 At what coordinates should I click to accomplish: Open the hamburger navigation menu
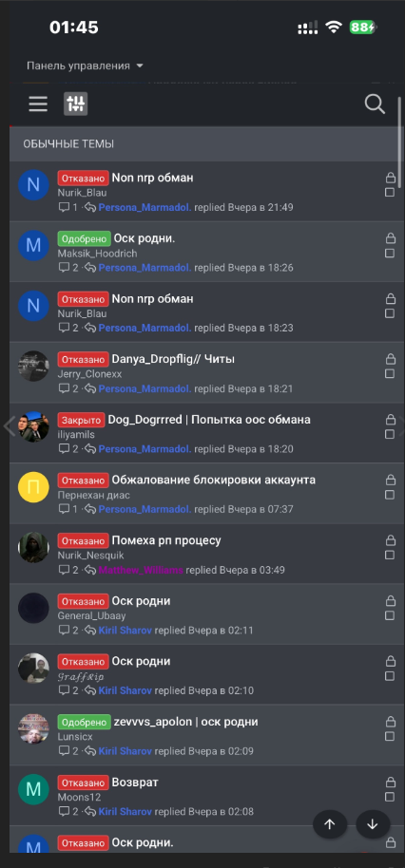38,104
